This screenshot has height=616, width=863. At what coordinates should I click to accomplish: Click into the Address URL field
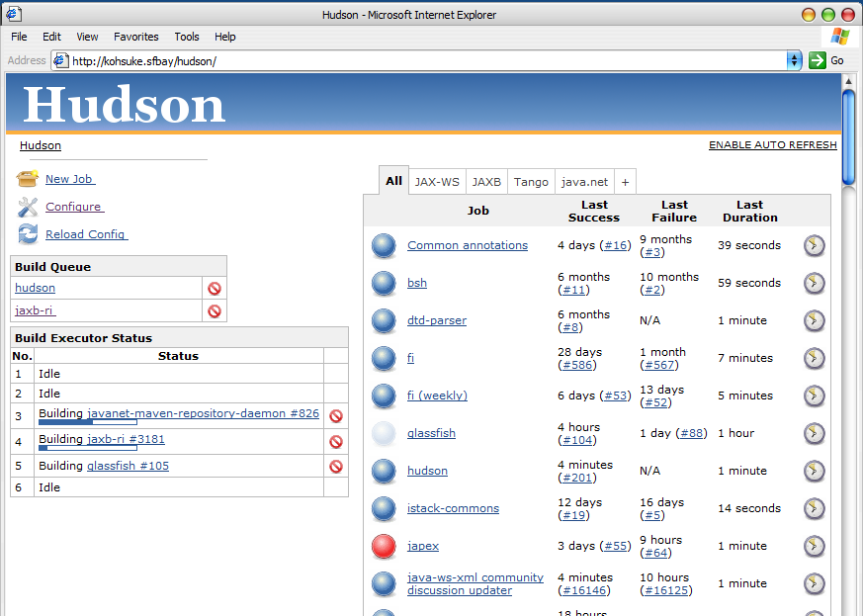tap(428, 60)
